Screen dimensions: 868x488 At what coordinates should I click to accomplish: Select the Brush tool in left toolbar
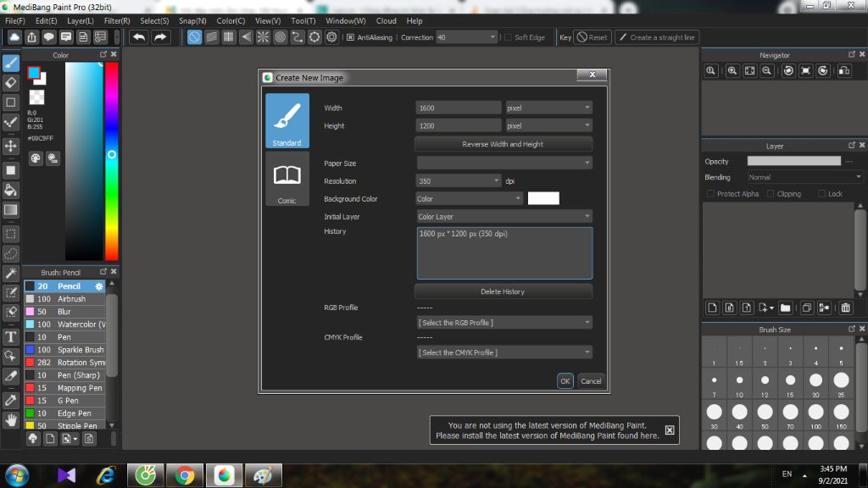click(11, 63)
